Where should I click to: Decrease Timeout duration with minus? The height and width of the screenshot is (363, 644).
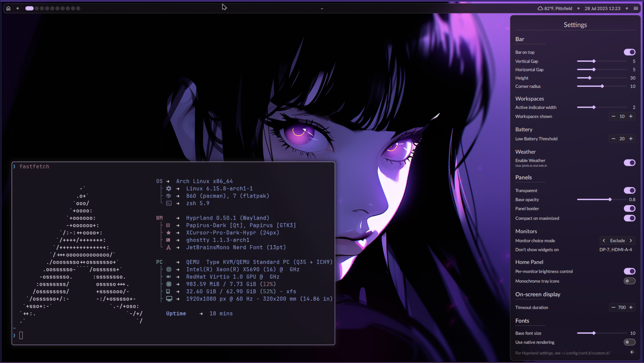[613, 307]
